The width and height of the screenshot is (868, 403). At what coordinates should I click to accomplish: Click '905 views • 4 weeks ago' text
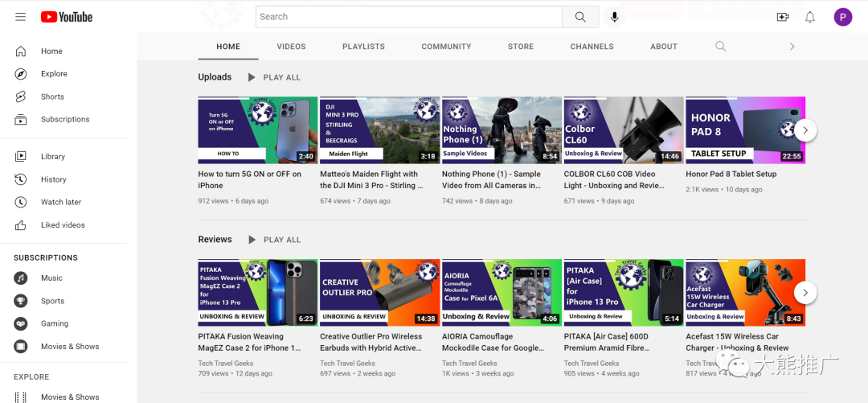click(x=602, y=373)
